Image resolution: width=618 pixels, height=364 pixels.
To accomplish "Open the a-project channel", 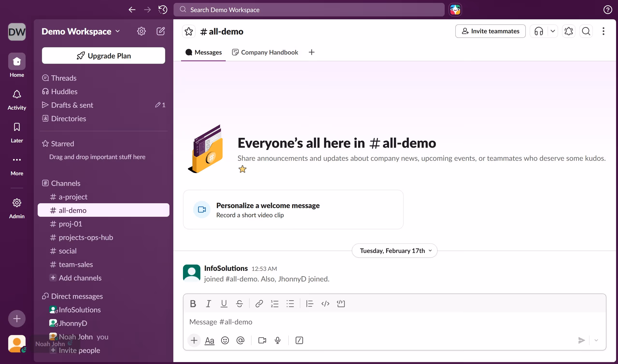I will pos(103,197).
